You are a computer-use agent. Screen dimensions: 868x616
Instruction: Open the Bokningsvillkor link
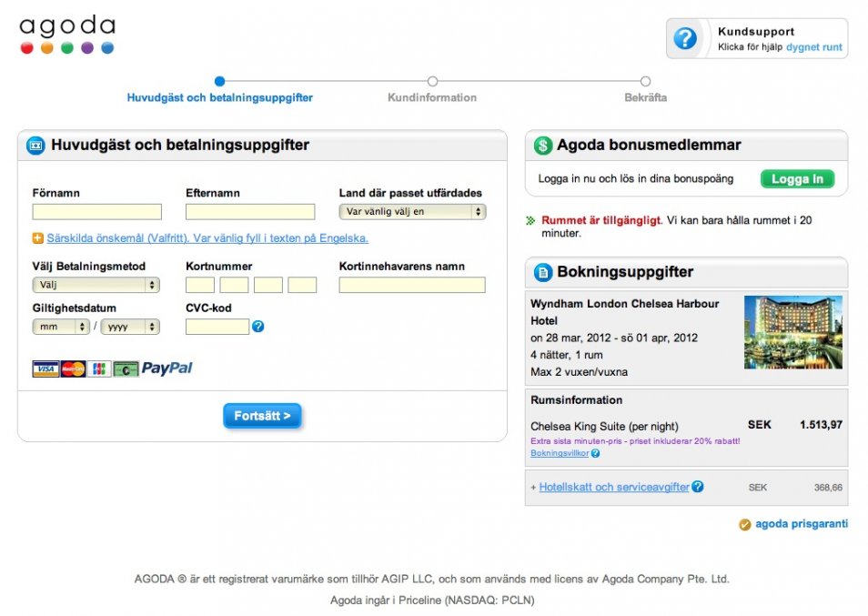[560, 453]
